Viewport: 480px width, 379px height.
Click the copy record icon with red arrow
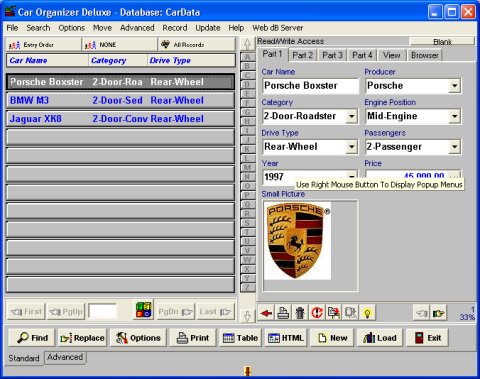pos(334,313)
